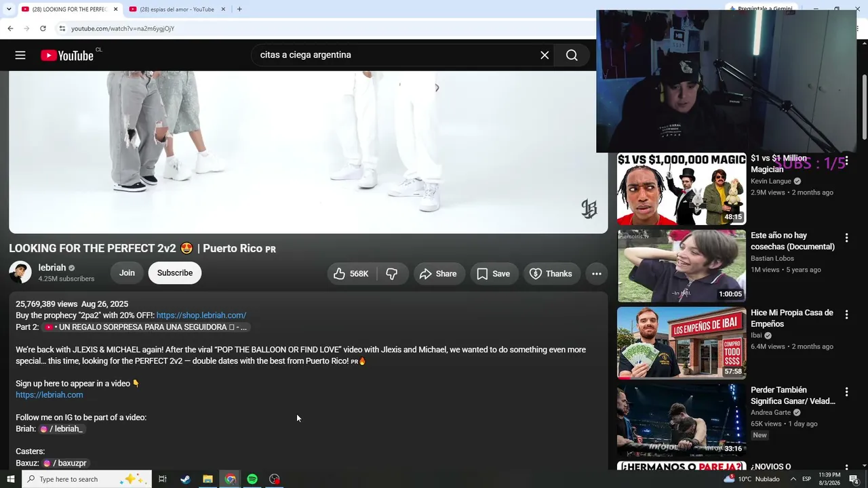Click "25,769,389 views" text in description
Screen dimensions: 868x488
(47, 304)
